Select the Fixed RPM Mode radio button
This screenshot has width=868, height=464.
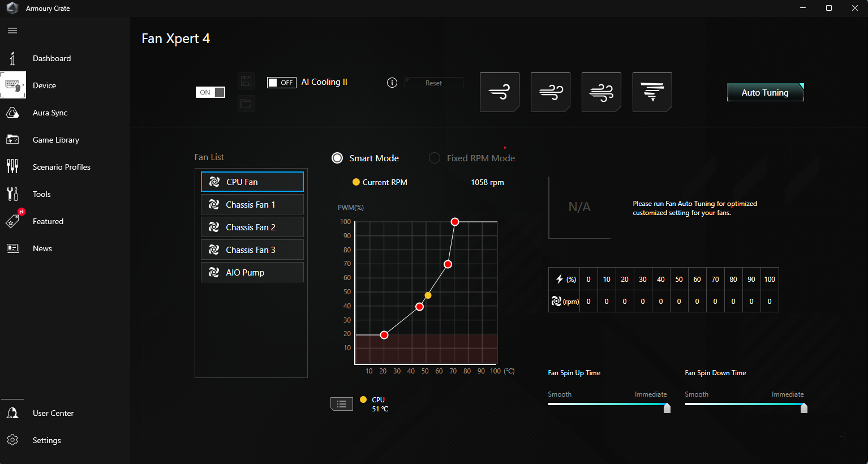(x=435, y=158)
